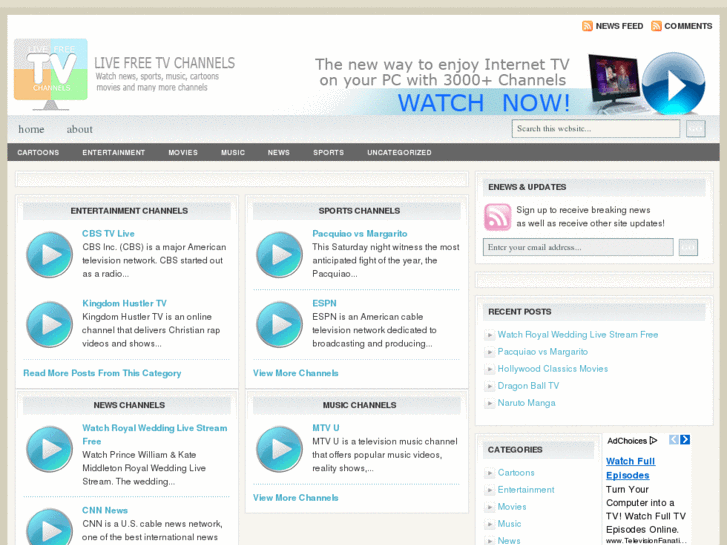Open recent post Dragon Ball TV
The image size is (727, 545).
528,386
